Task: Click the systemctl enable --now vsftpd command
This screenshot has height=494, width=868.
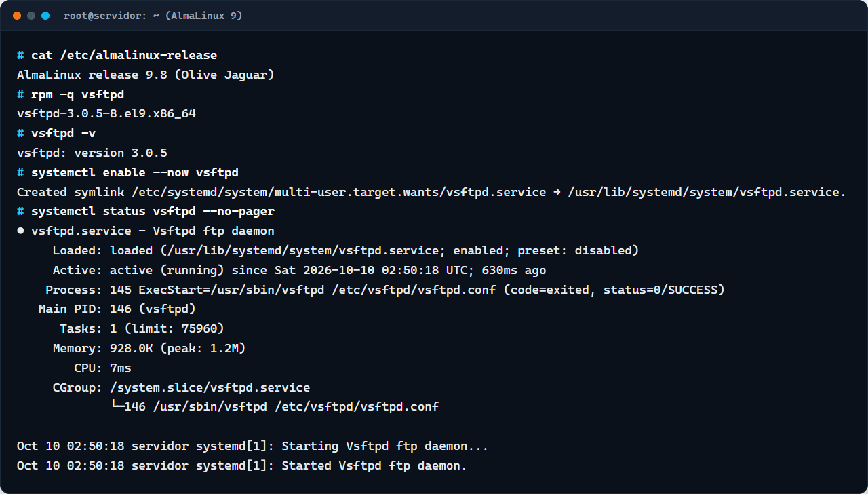Action: click(135, 172)
